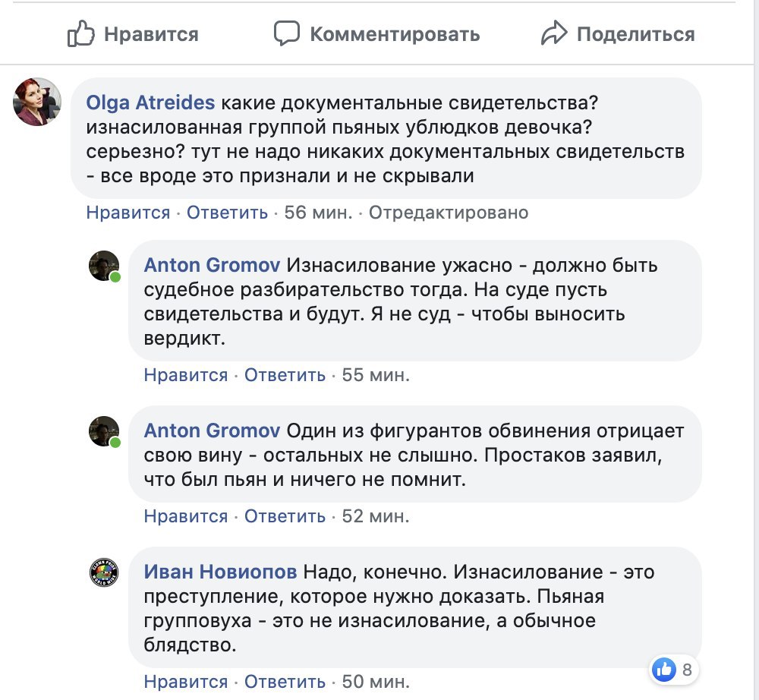This screenshot has width=759, height=700.
Task: View edit history via Отредактировано
Action: pos(448,213)
